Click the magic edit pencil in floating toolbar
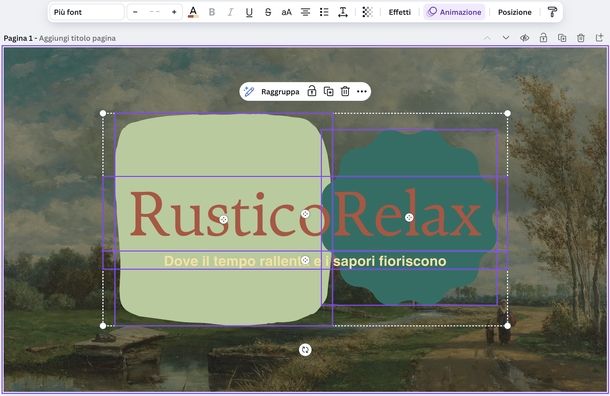Screen dimensions: 610x396 click(249, 91)
